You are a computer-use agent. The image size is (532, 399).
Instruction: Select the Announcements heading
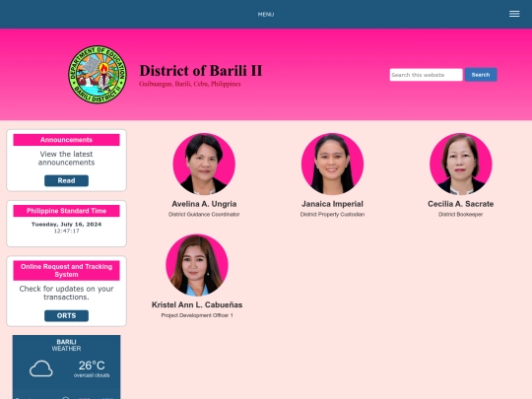point(67,140)
